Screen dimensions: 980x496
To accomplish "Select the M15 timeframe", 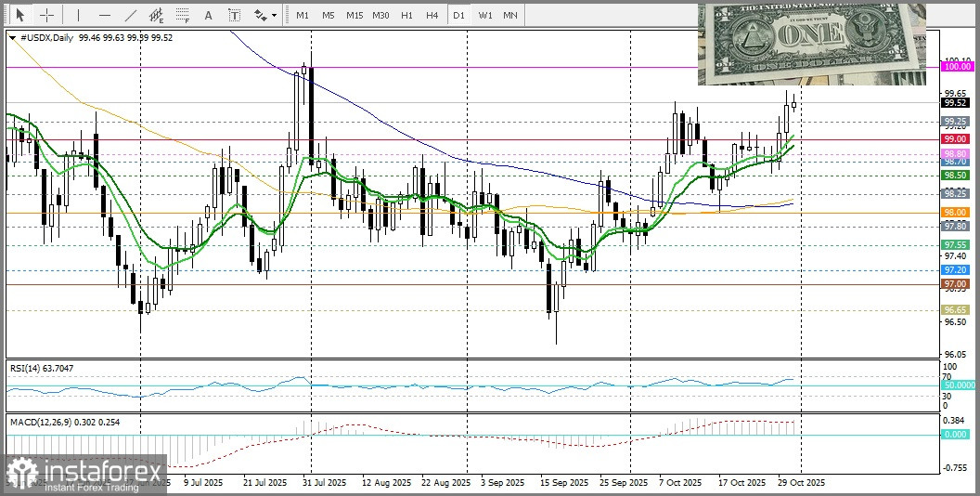I will click(355, 15).
